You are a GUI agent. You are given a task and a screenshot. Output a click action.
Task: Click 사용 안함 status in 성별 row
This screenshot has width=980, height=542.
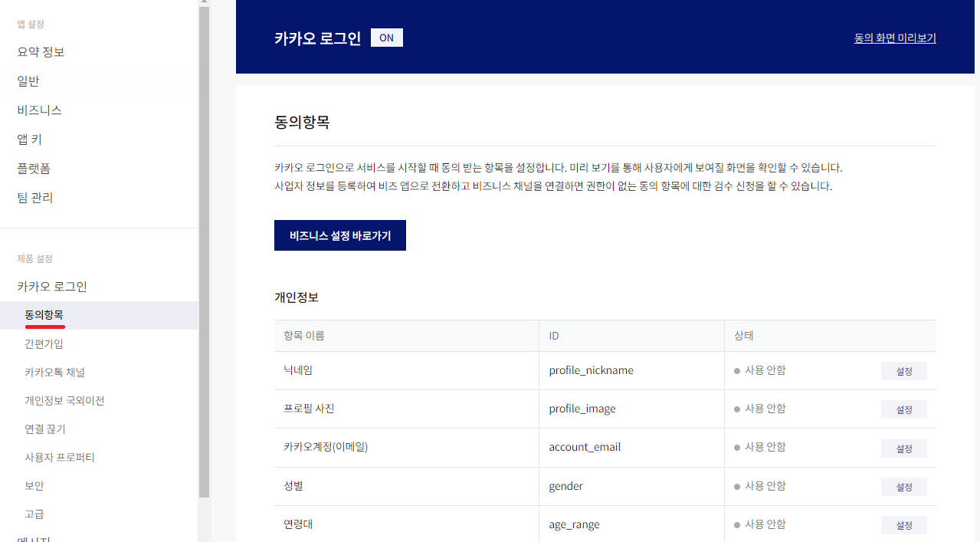760,486
